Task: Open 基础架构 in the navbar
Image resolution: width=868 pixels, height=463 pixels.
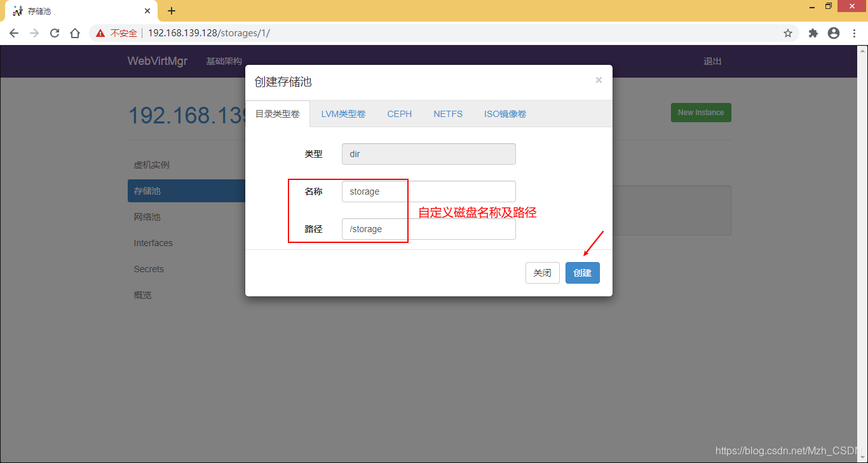Action: coord(224,61)
